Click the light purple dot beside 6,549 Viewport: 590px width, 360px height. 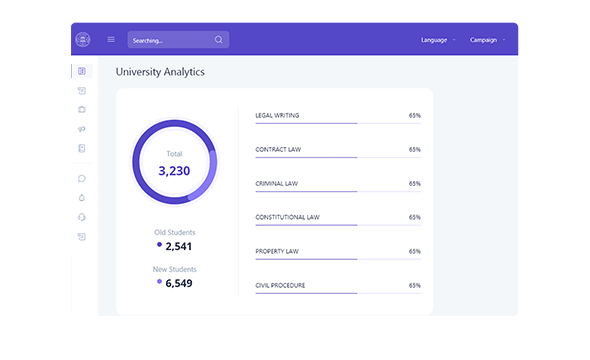coord(160,281)
